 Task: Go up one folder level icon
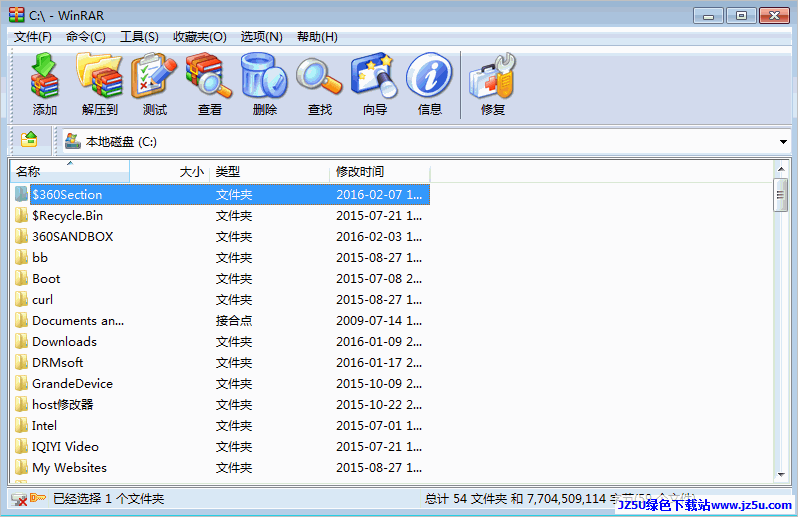[29, 139]
